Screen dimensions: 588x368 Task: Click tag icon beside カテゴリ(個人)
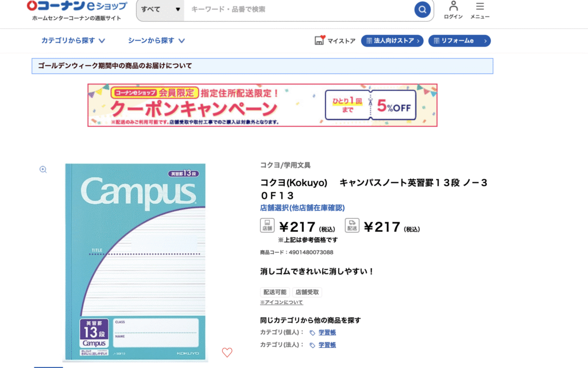(312, 333)
